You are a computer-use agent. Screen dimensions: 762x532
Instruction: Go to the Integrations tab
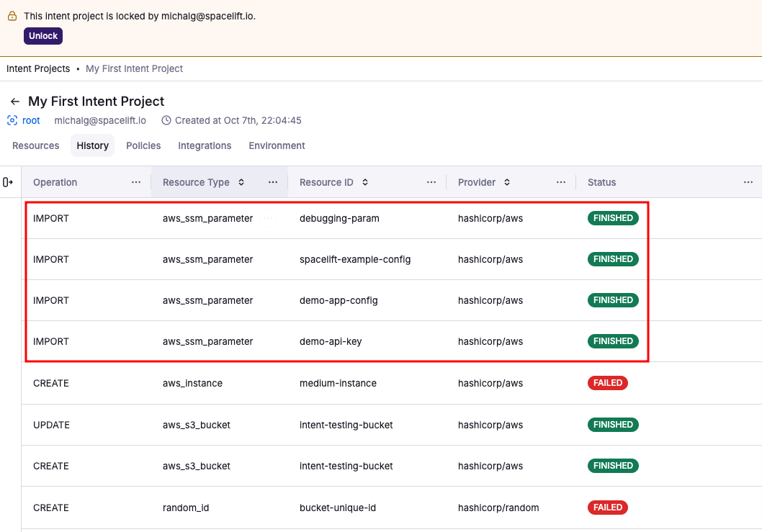pyautogui.click(x=205, y=145)
